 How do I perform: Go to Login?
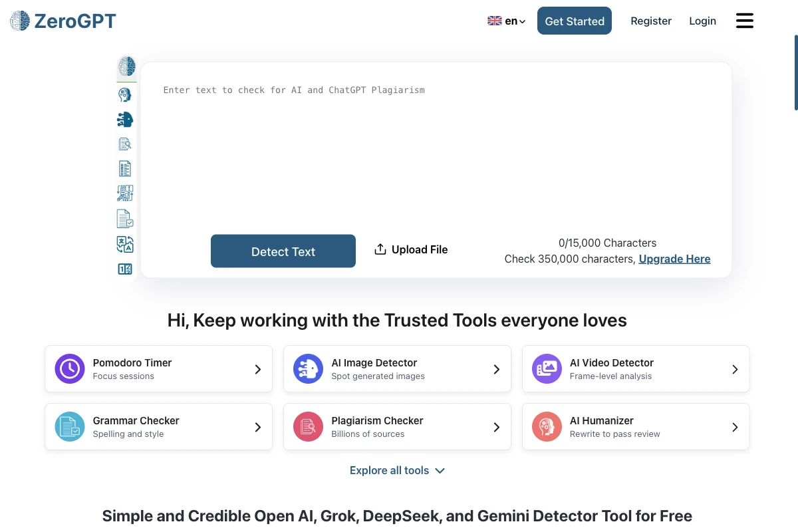pyautogui.click(x=702, y=21)
